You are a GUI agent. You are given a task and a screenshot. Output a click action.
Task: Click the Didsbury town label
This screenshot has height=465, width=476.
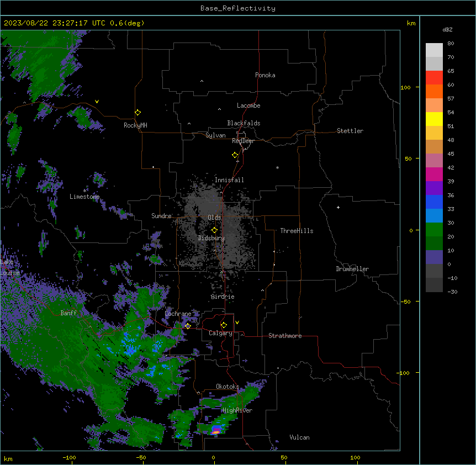pos(211,238)
